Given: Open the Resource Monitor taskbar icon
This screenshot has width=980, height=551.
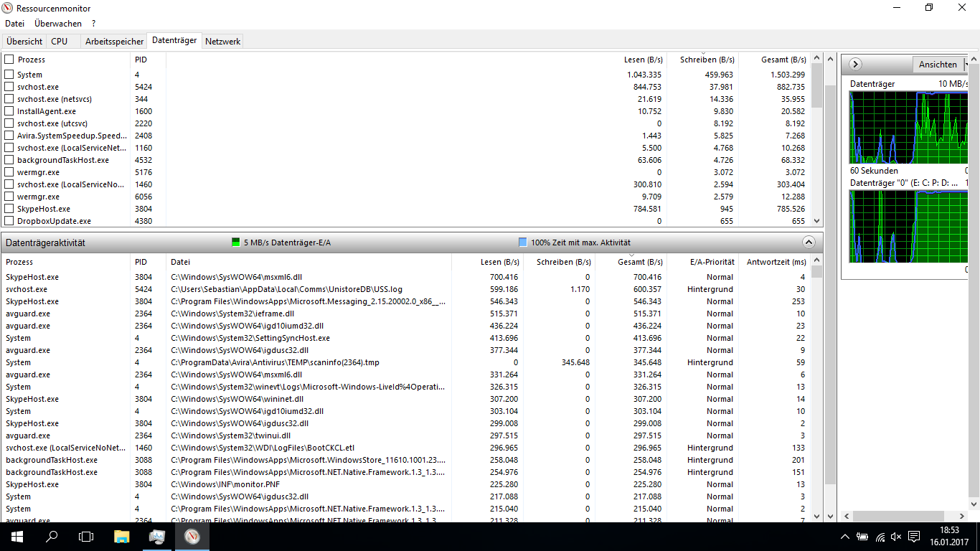Looking at the screenshot, I should [192, 536].
